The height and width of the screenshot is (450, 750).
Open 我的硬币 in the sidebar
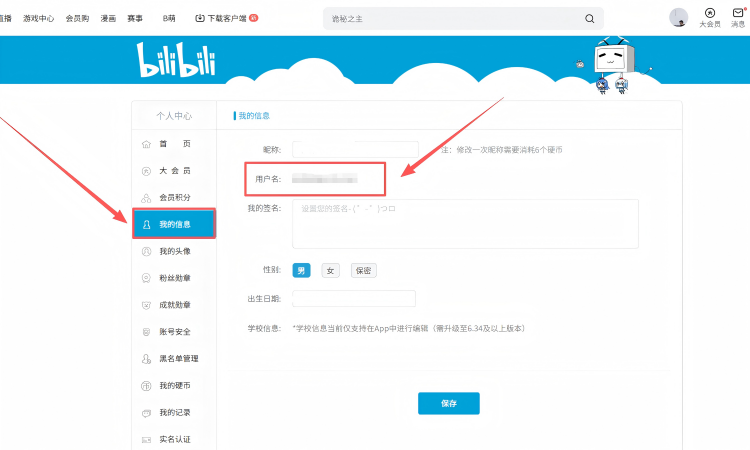click(x=174, y=385)
